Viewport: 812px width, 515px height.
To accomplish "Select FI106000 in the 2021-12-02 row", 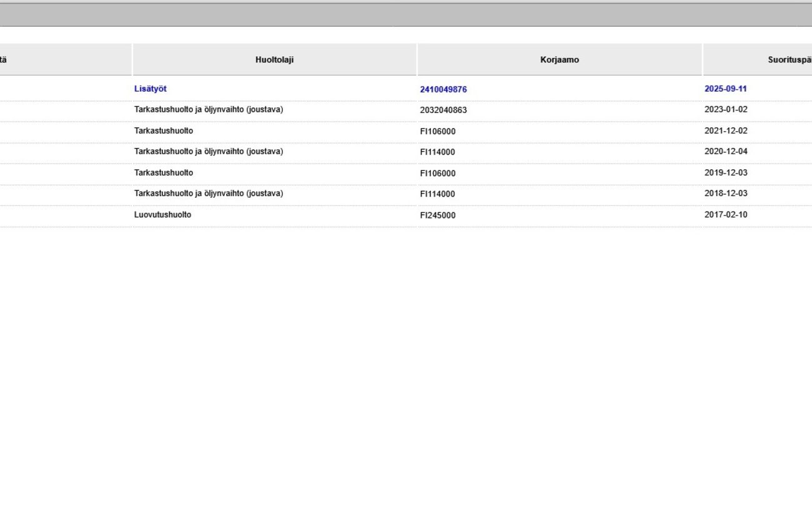I will tap(438, 132).
